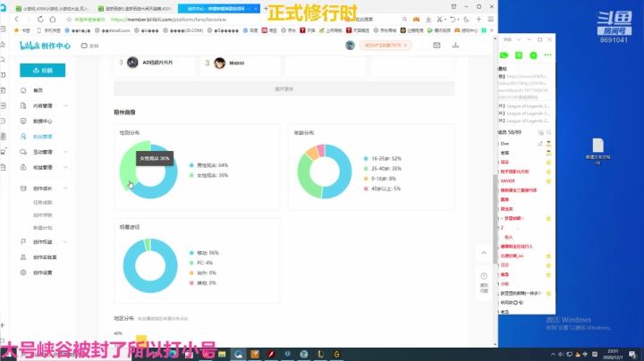Click the AD钙奶 fan ranking avatar

[x=132, y=63]
